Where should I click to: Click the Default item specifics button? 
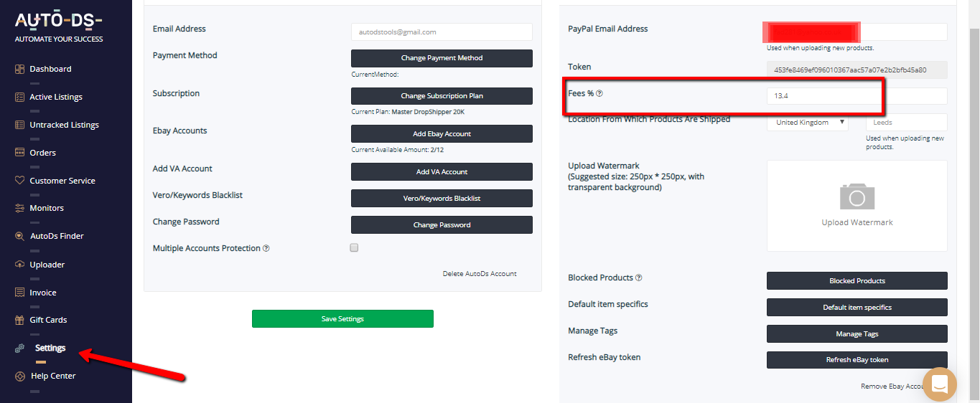click(857, 308)
